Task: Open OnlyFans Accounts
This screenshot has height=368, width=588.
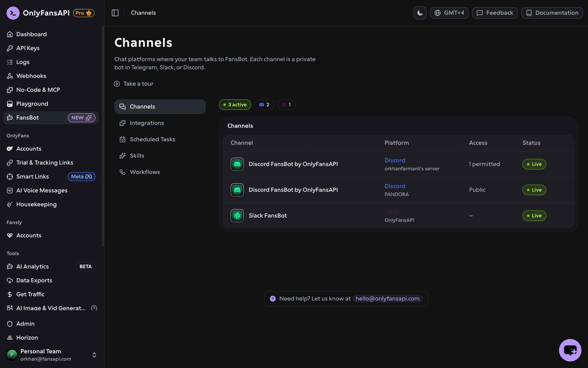Action: tap(51, 149)
